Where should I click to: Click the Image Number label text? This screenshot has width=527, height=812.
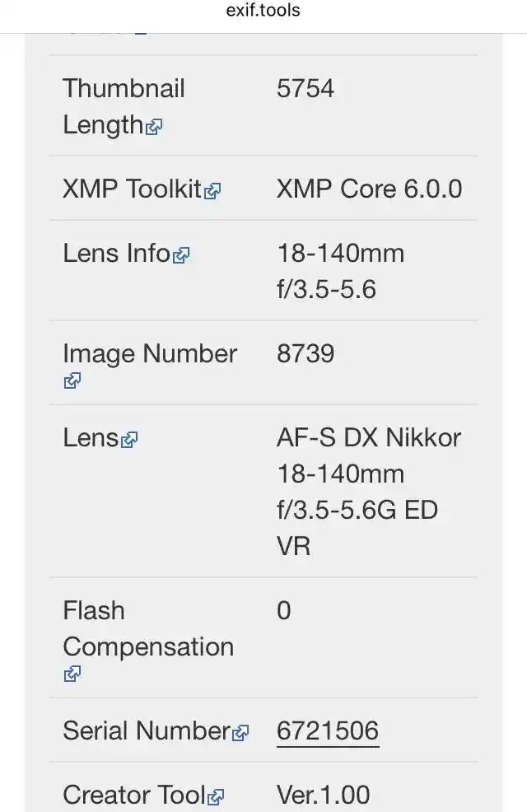pos(150,353)
